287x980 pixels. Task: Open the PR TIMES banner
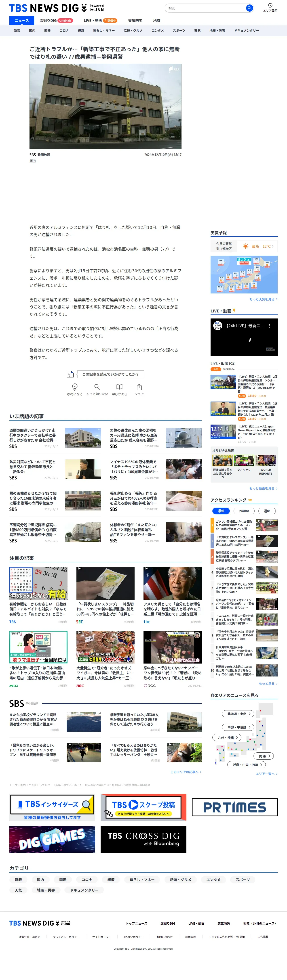pos(234,807)
